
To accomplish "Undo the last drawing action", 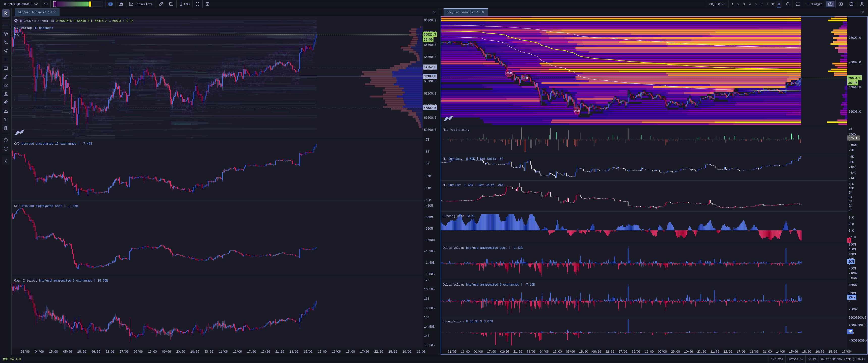I will click(x=6, y=140).
